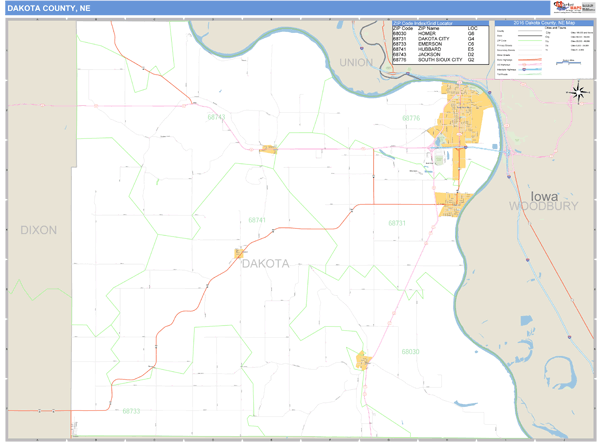Click the Homer town marker on the map
This screenshot has width=600, height=442.
point(364,361)
